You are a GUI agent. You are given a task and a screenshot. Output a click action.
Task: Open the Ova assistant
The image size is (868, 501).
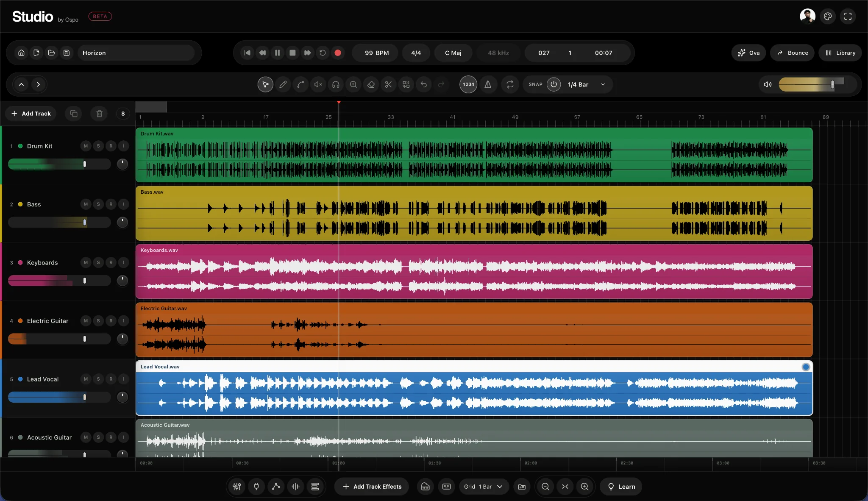pos(748,53)
